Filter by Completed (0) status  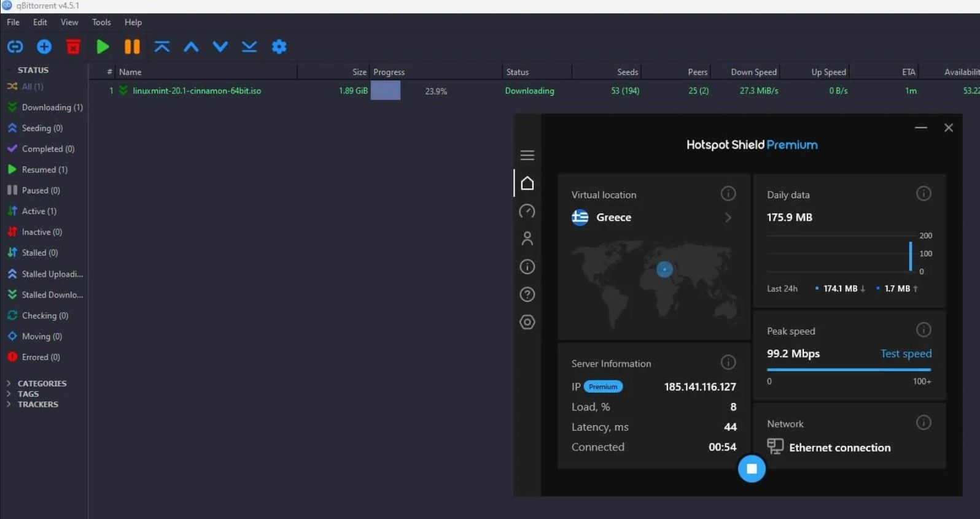click(41, 149)
